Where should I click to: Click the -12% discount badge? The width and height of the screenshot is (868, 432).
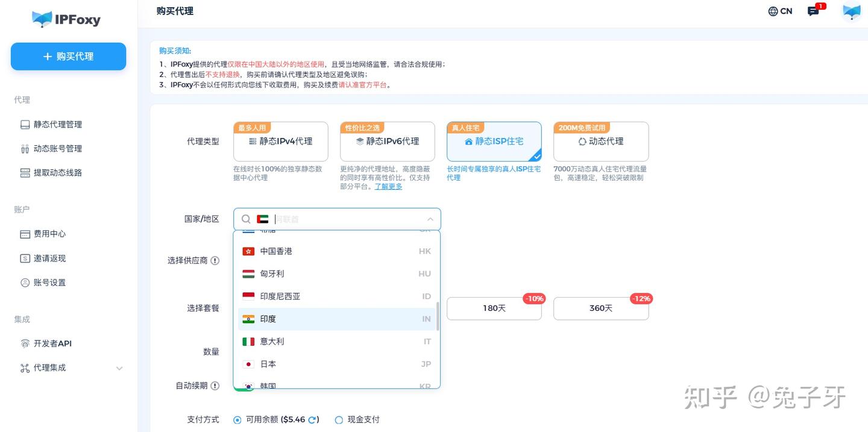coord(641,299)
